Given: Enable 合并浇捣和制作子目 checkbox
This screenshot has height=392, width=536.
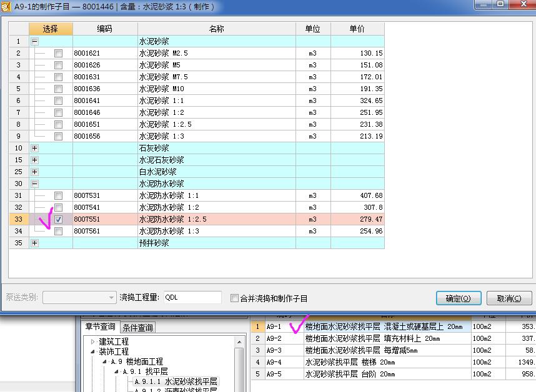Looking at the screenshot, I should 234,298.
